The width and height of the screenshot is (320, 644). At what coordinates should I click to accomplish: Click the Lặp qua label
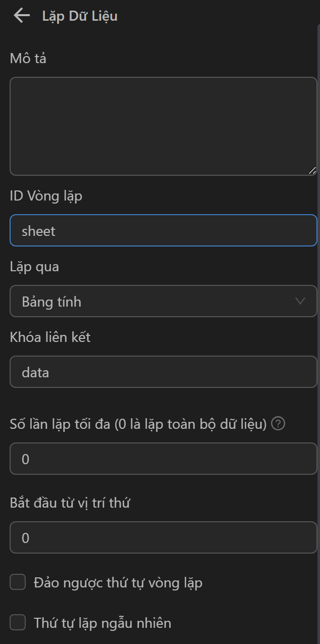34,267
